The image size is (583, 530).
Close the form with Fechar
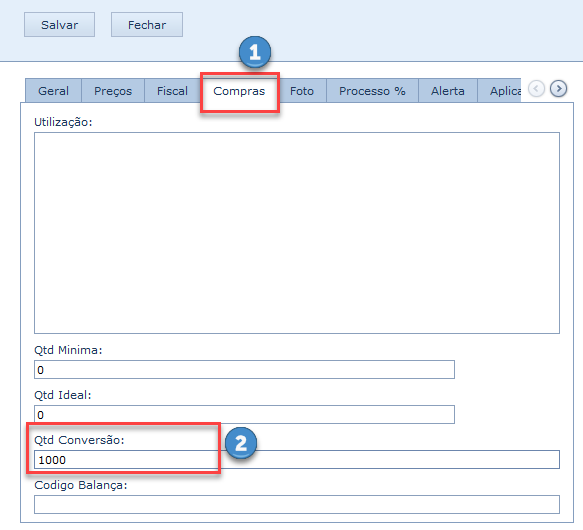147,25
